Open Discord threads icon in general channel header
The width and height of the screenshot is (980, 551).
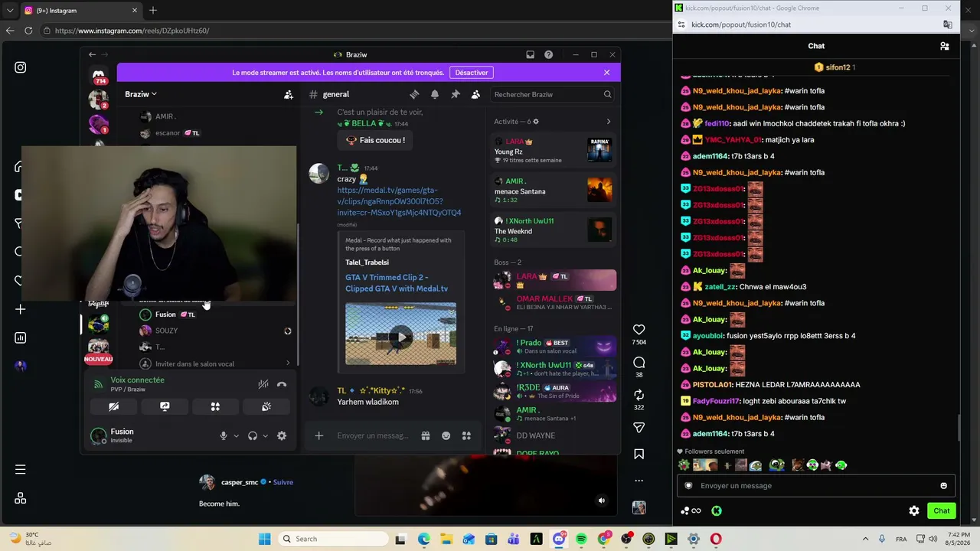click(x=414, y=94)
